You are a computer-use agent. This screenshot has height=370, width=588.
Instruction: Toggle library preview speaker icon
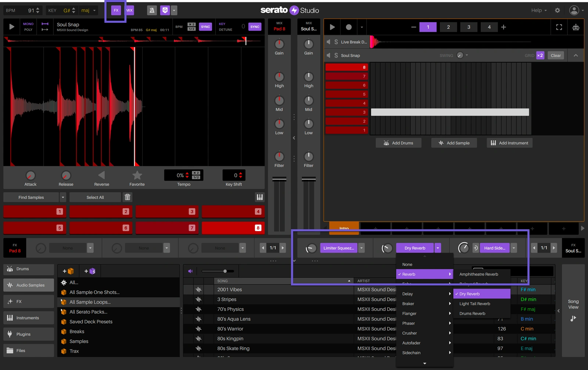pyautogui.click(x=190, y=271)
